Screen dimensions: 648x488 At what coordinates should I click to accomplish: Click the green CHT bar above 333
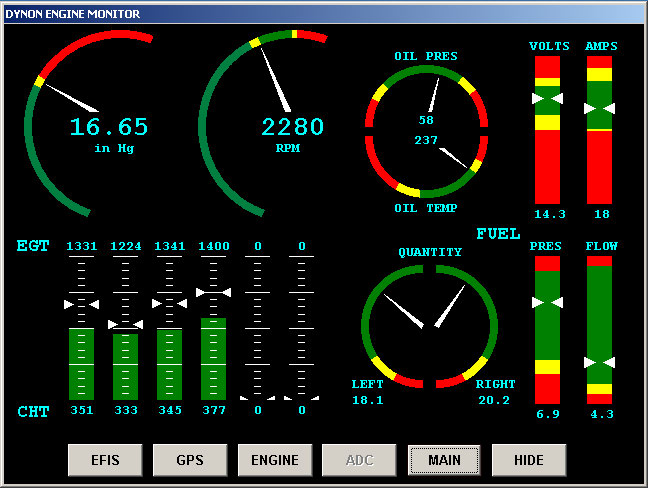pos(126,367)
